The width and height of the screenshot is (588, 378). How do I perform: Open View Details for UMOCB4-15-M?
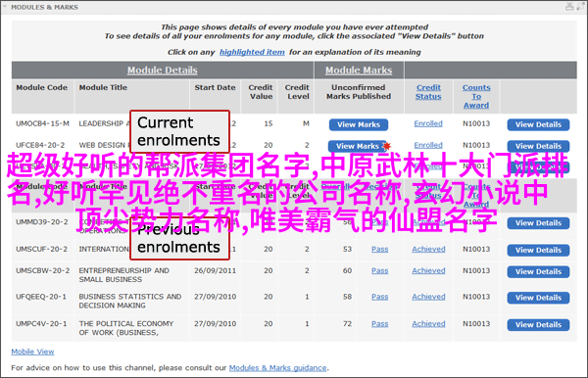[538, 124]
